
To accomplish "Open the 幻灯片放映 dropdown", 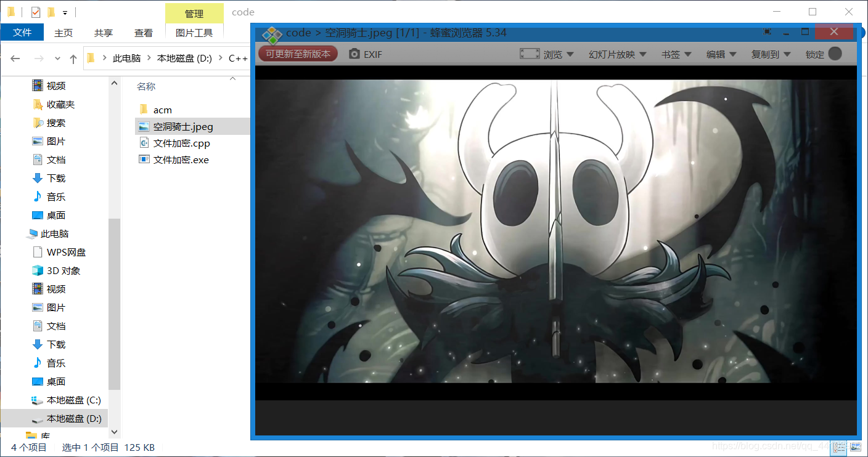I will pyautogui.click(x=617, y=54).
